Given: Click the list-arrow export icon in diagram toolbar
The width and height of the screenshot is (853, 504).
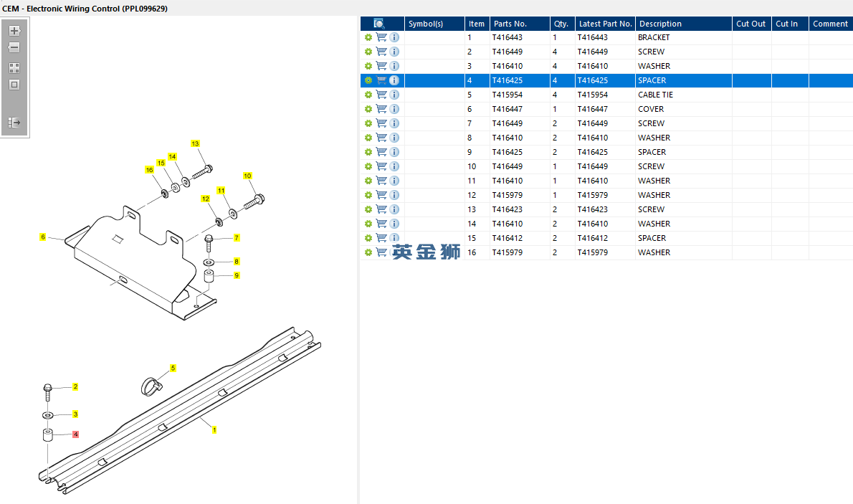Looking at the screenshot, I should point(14,123).
